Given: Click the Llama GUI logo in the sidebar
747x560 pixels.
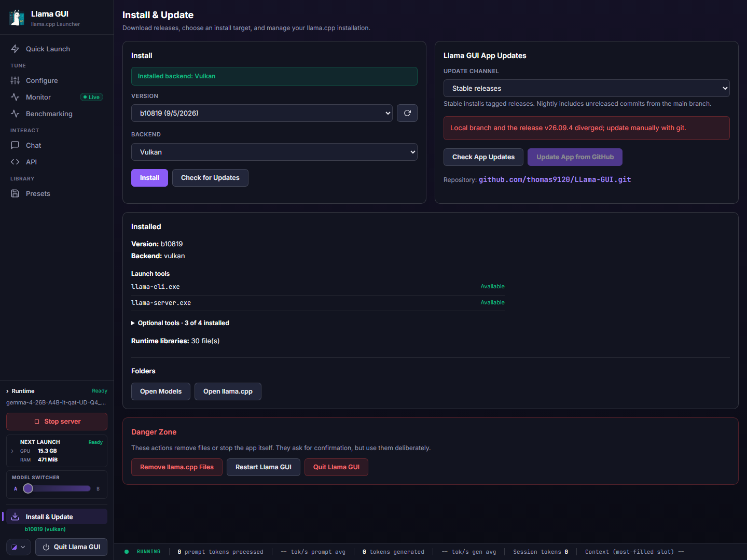Looking at the screenshot, I should pos(17,18).
